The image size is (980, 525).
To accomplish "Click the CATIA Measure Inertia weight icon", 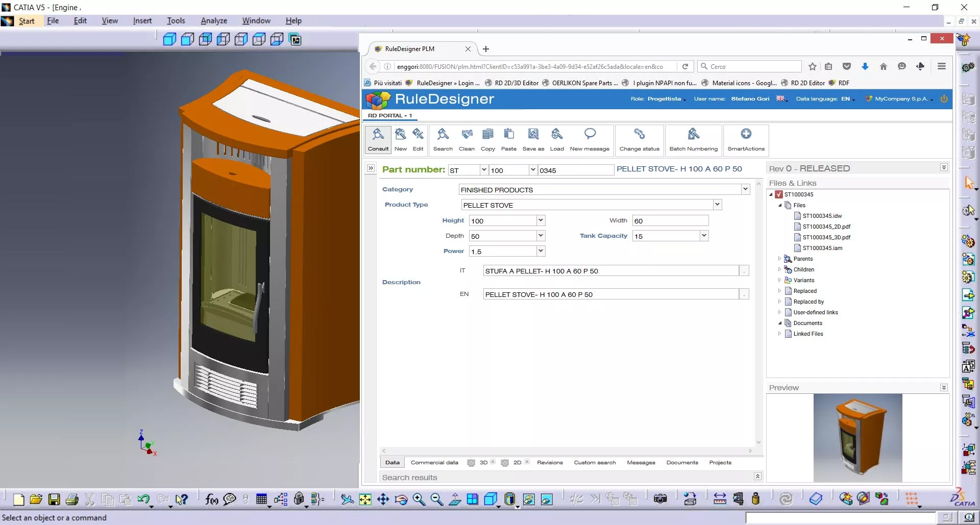I will click(x=756, y=499).
